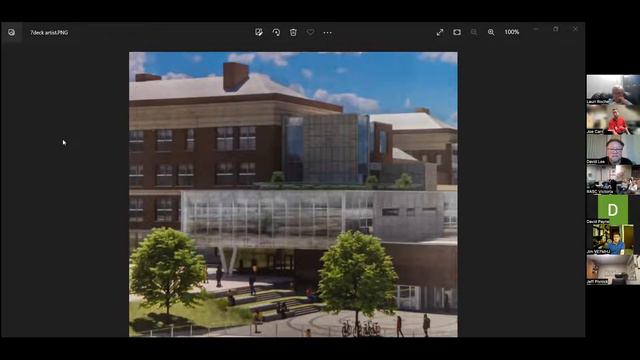Minimize the Photos window
640x360 pixels.
point(536,29)
